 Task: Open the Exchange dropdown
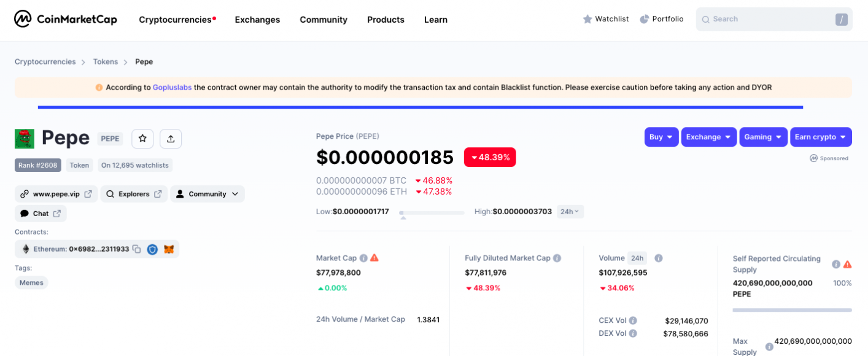point(709,137)
